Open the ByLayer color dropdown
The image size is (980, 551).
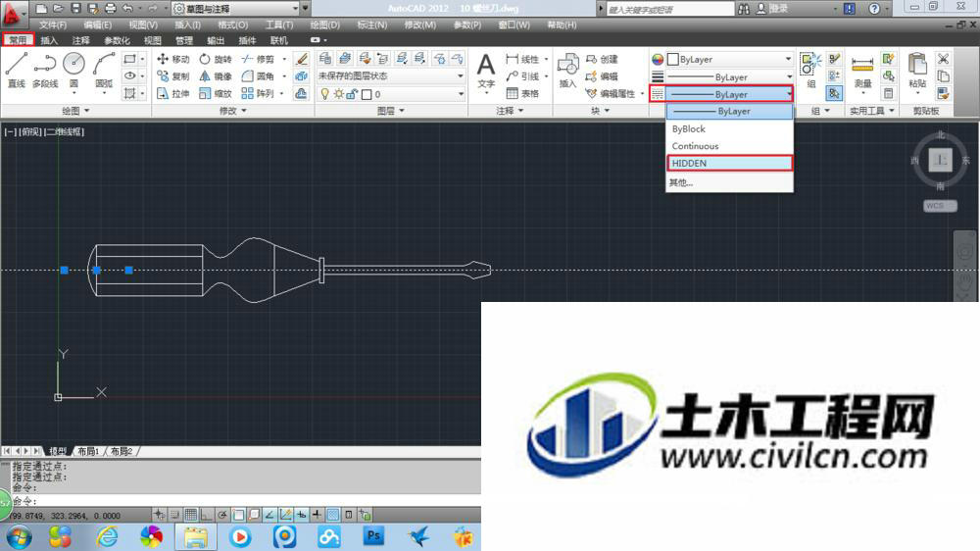pos(730,59)
